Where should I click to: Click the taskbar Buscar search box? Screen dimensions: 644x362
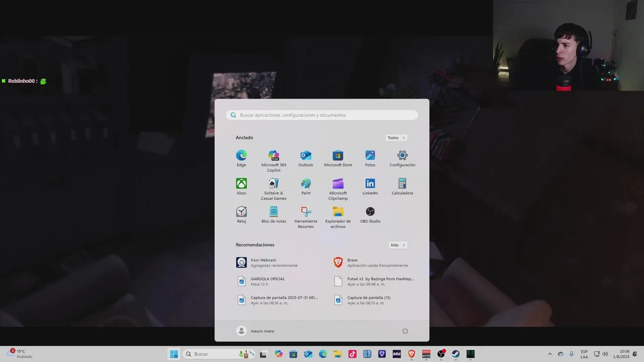click(x=218, y=354)
